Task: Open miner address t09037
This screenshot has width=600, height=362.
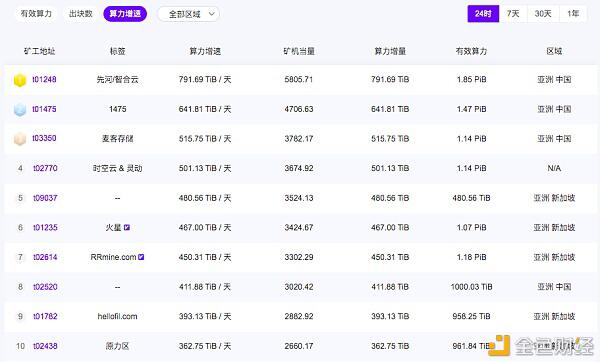Action: (x=45, y=198)
